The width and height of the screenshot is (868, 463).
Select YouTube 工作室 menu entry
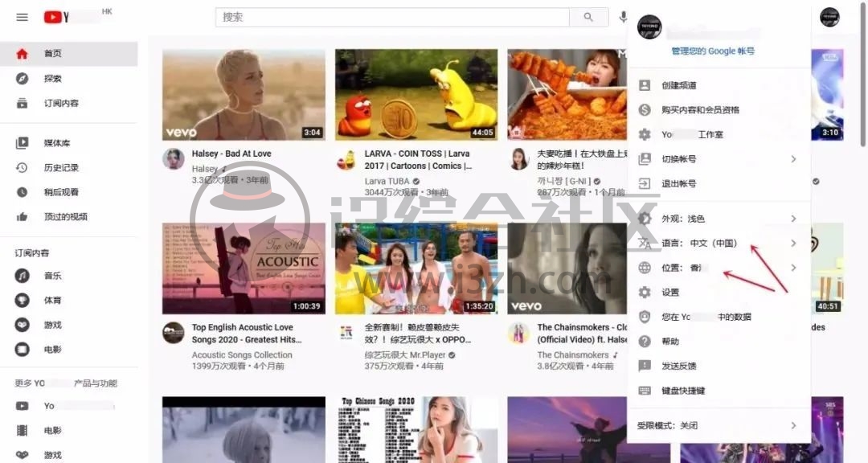click(x=719, y=134)
